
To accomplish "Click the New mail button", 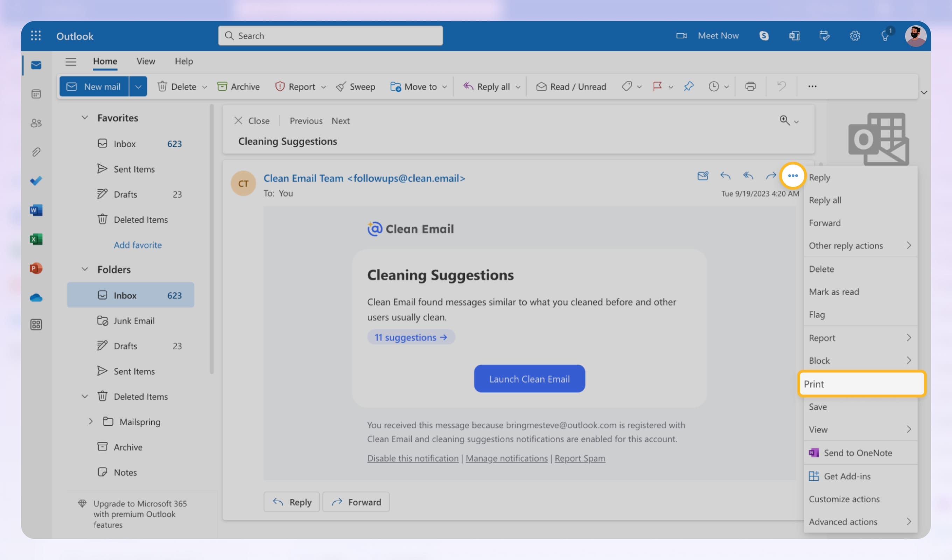I will [94, 86].
